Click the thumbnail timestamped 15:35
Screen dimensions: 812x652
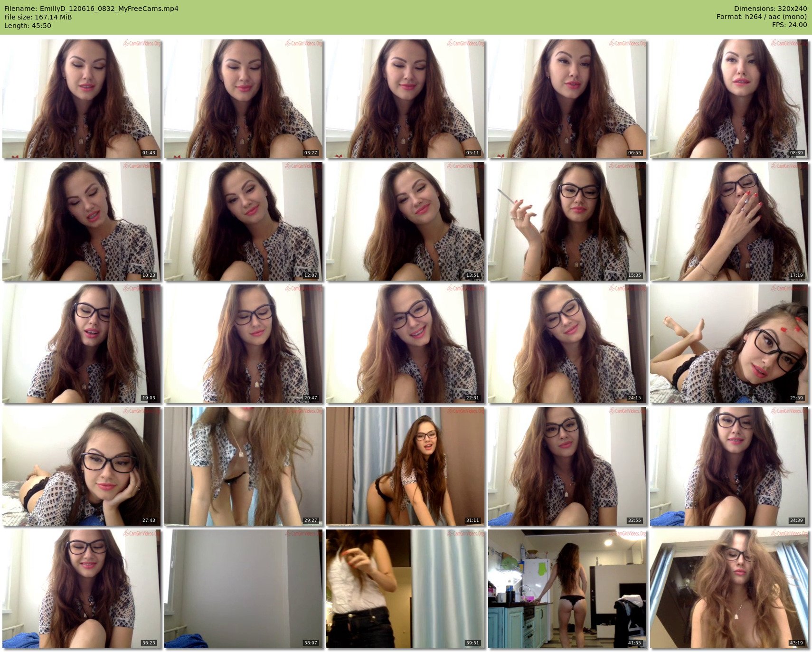tap(567, 221)
